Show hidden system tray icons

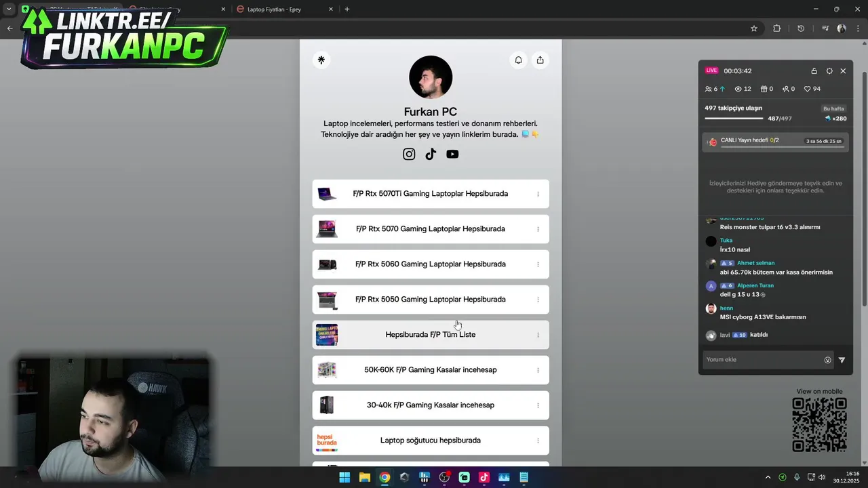768,477
